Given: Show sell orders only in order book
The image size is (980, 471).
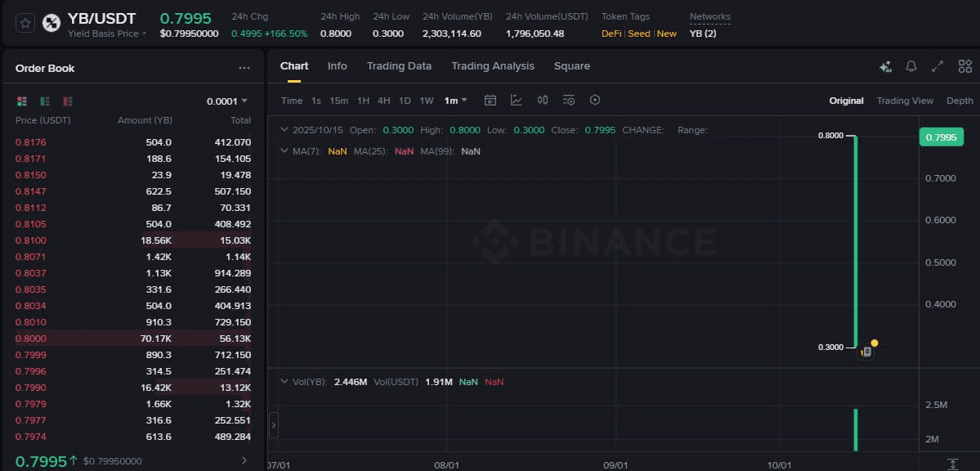Looking at the screenshot, I should (68, 101).
